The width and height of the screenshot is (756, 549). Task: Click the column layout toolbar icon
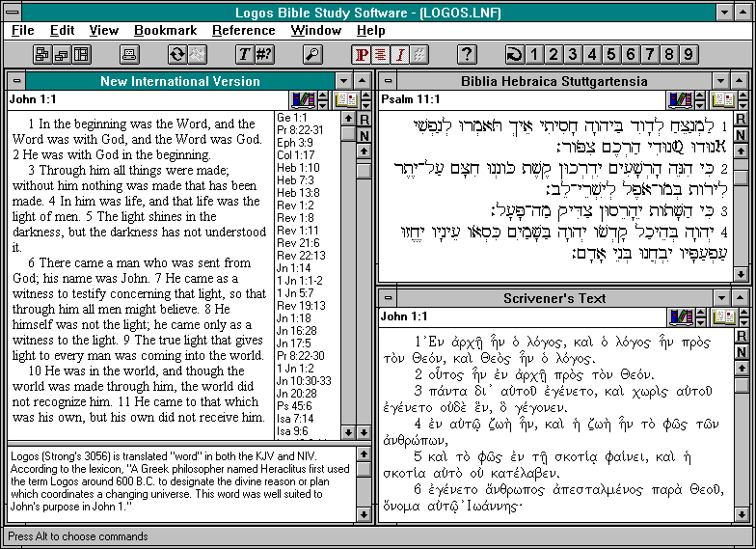click(81, 54)
